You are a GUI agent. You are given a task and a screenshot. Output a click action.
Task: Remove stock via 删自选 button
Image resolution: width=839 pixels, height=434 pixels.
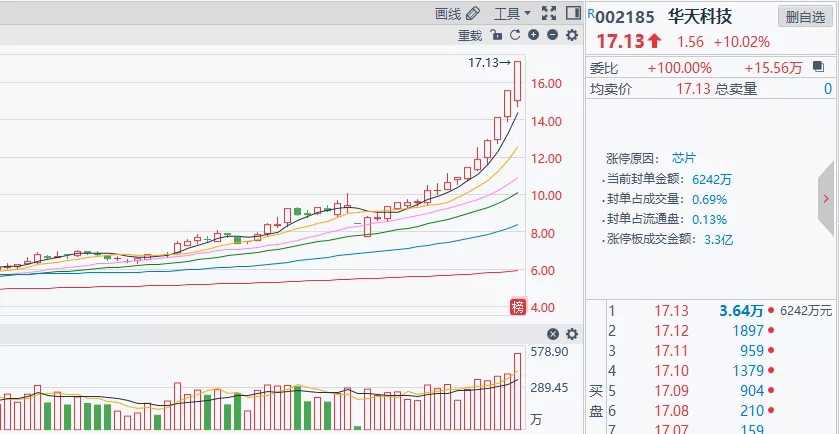[x=805, y=17]
